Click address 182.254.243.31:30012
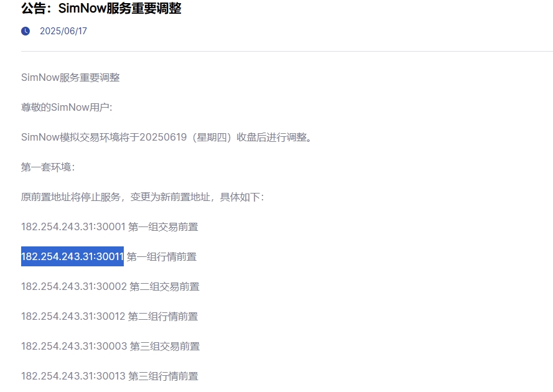Viewport: 553px width, 392px height. tap(73, 316)
